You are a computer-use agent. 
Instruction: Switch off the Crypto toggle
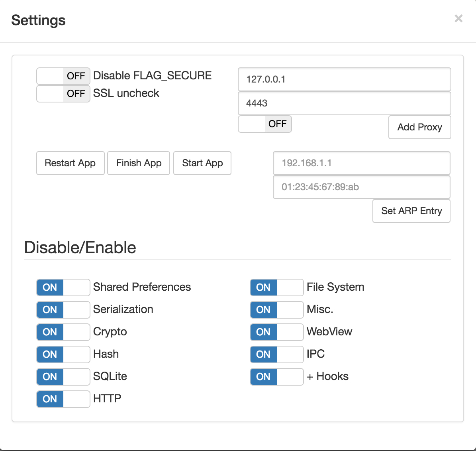pyautogui.click(x=63, y=332)
